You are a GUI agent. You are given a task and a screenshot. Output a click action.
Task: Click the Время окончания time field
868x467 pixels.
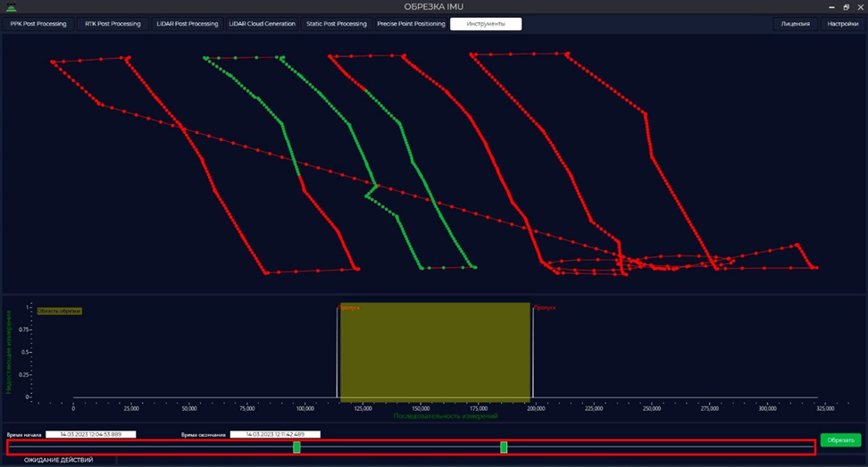[x=275, y=434]
